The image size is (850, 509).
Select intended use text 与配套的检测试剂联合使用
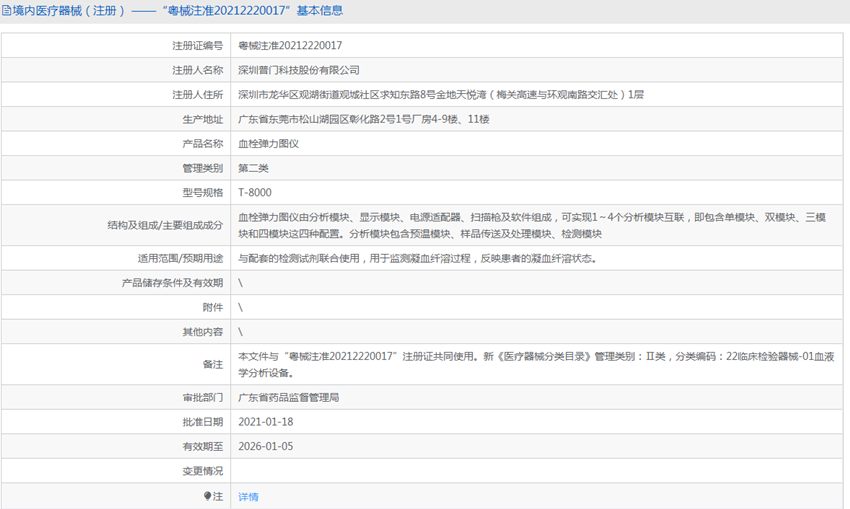coord(417,259)
